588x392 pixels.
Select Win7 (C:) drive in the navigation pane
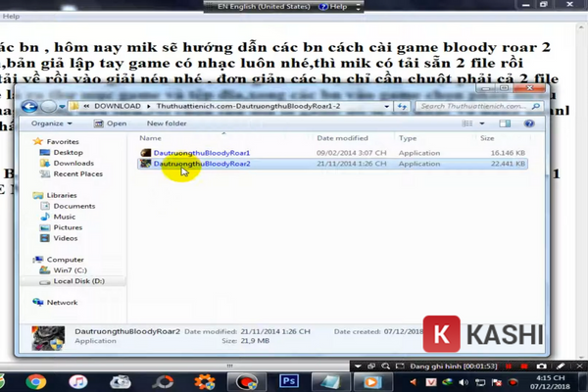[71, 270]
